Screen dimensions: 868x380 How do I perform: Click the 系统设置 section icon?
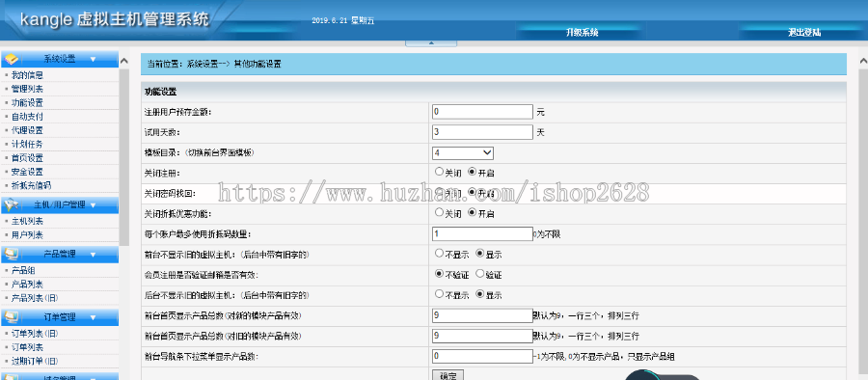pyautogui.click(x=12, y=59)
